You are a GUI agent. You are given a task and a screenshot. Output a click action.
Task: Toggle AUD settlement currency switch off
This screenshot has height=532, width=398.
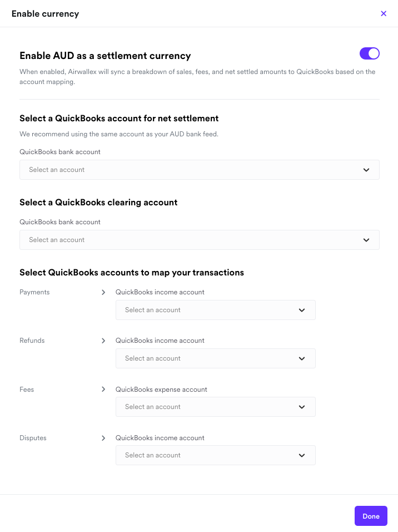[369, 53]
